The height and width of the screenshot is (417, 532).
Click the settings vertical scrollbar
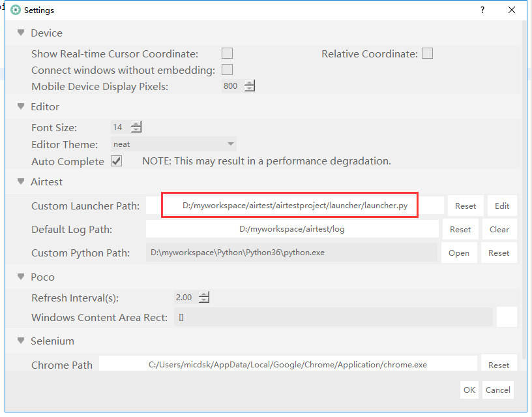click(525, 190)
